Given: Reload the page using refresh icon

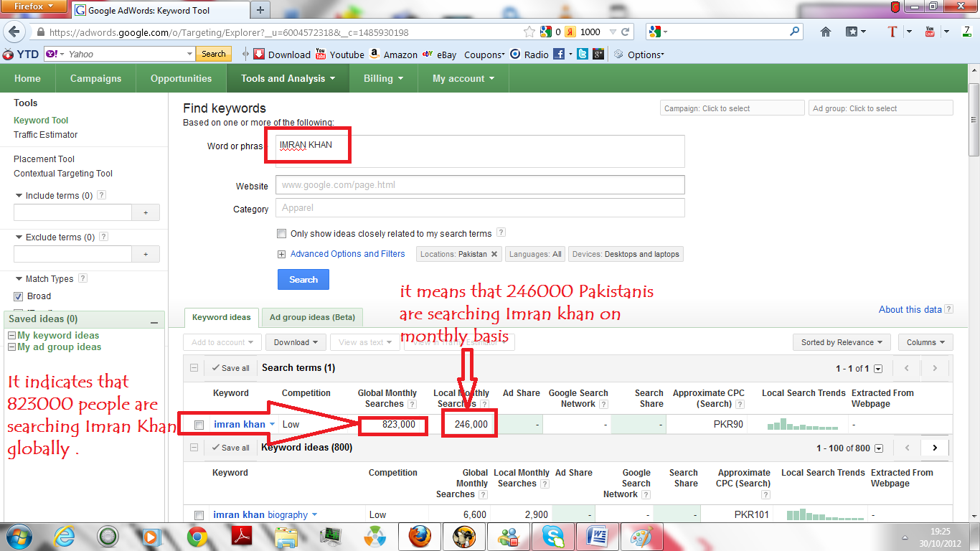Looking at the screenshot, I should pyautogui.click(x=626, y=32).
